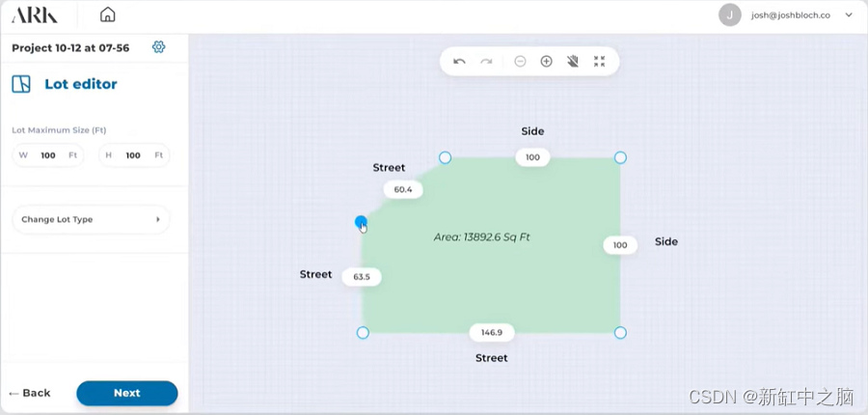Click the Street label below 146.9
The image size is (868, 415).
click(492, 358)
